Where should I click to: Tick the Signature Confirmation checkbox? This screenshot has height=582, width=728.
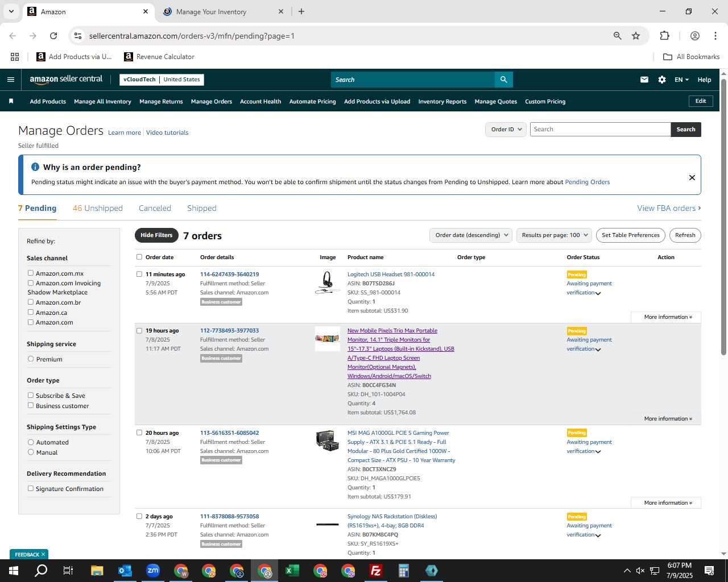click(x=31, y=489)
